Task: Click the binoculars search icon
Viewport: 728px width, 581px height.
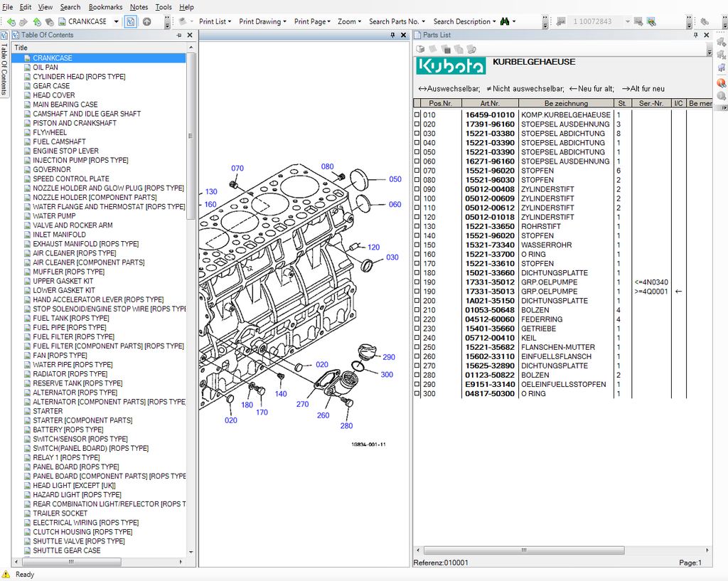Action: tap(504, 21)
